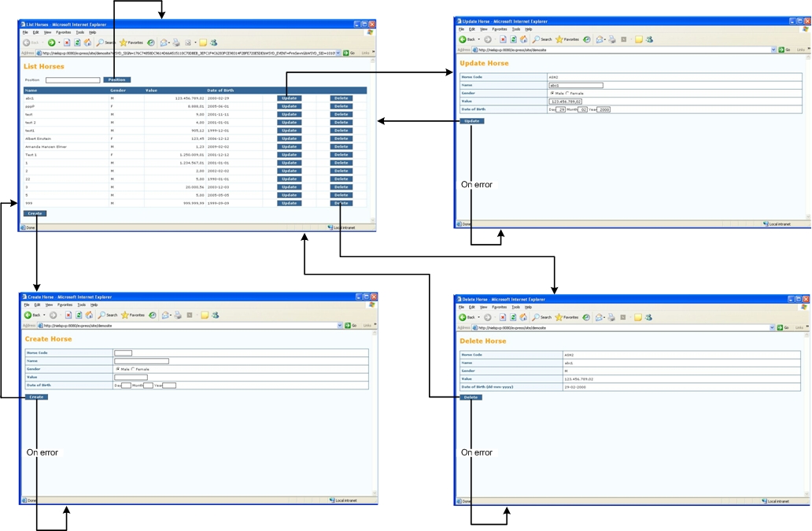The image size is (812, 531).
Task: Click the Home icon in Update Horse window
Action: 523,39
